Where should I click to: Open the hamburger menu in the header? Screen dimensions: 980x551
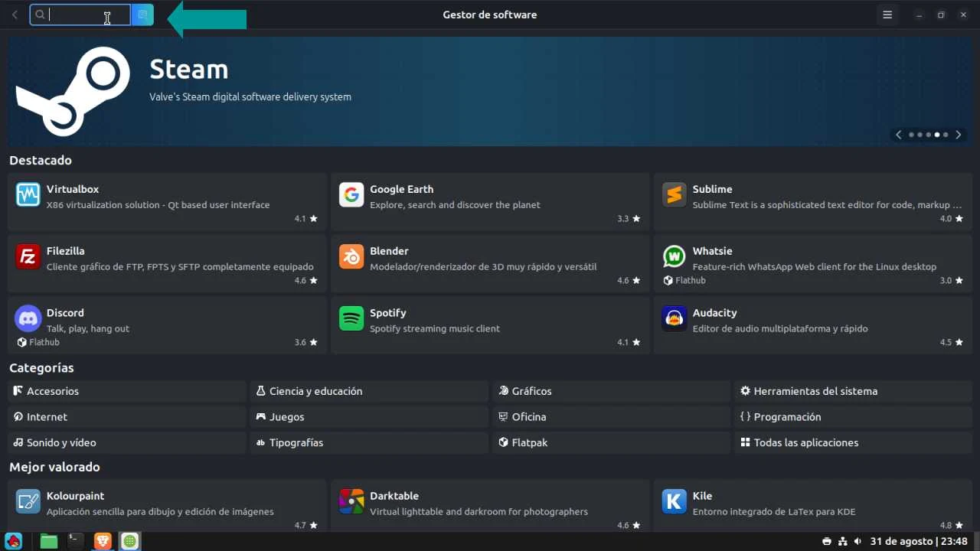[887, 15]
